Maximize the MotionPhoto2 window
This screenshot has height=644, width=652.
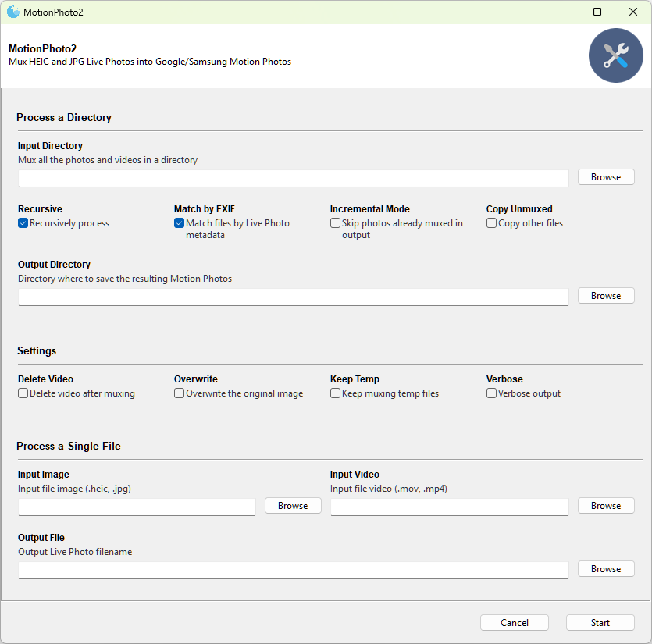597,12
